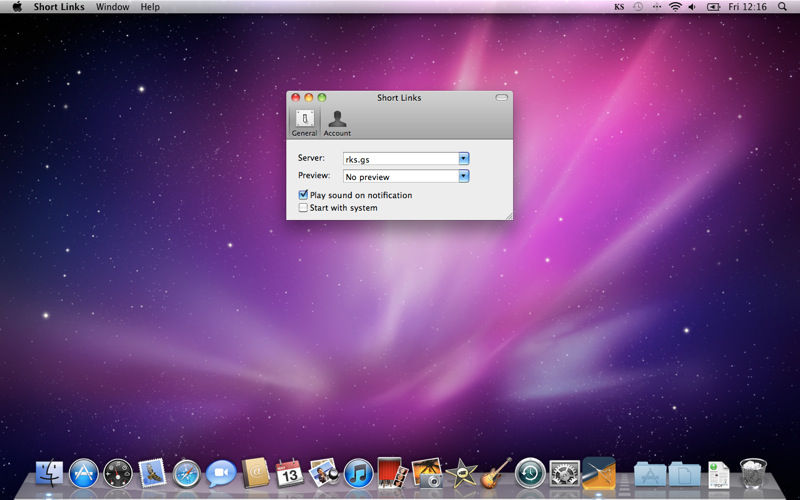The height and width of the screenshot is (500, 800).
Task: Open Finder from the dock
Action: point(49,473)
